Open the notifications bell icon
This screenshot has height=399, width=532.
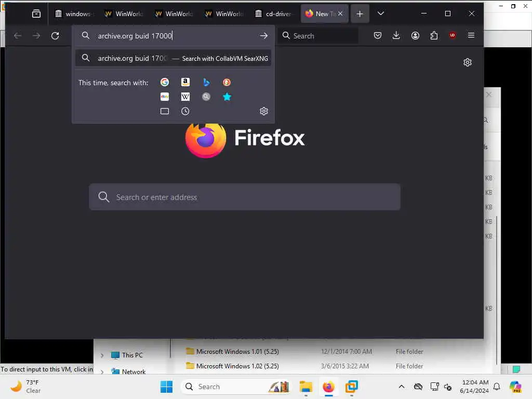pos(497,387)
